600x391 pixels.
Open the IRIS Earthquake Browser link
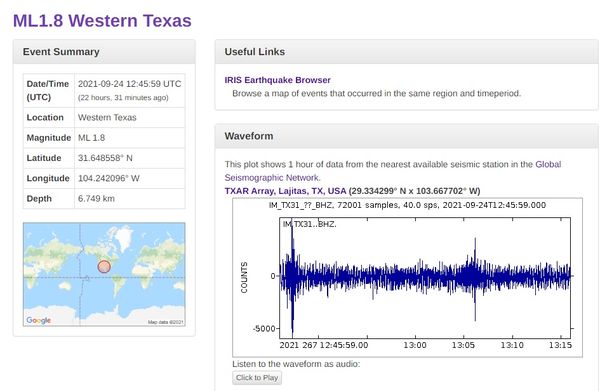click(x=277, y=80)
